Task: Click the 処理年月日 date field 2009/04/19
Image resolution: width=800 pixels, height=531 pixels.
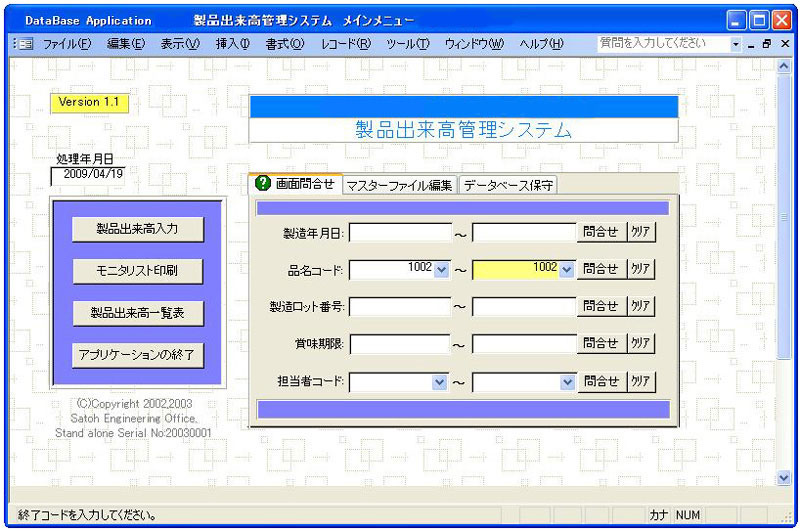Action: (x=88, y=174)
